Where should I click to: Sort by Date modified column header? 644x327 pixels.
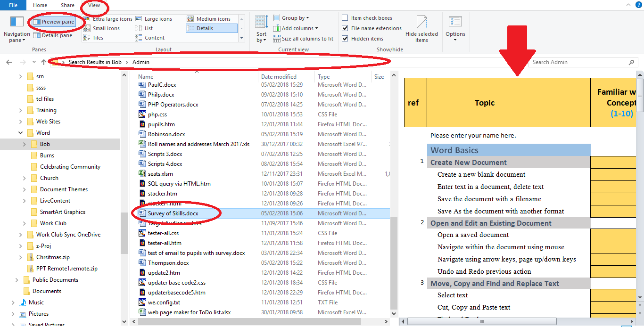279,76
